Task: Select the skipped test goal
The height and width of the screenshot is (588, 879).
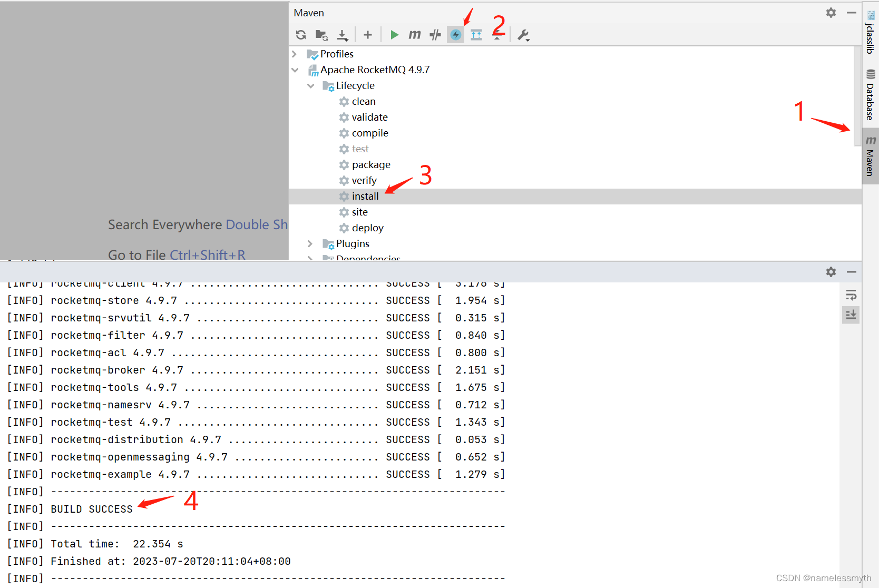Action: click(360, 149)
